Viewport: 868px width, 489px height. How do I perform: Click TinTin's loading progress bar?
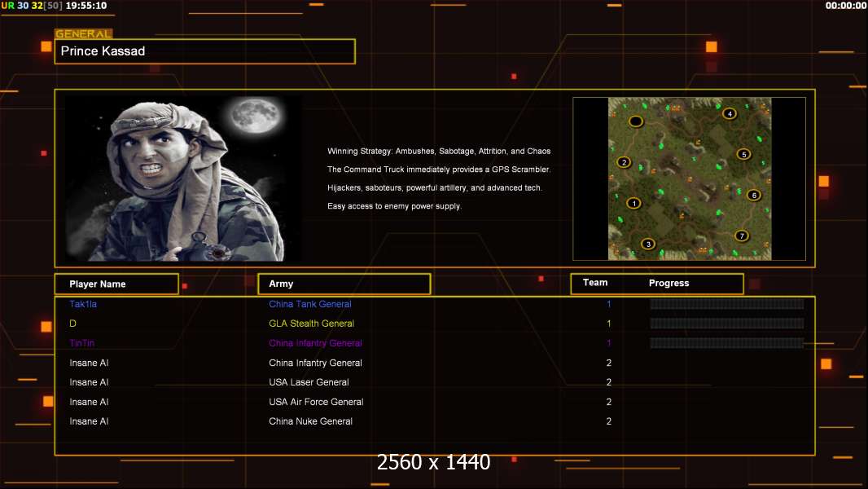coord(726,343)
